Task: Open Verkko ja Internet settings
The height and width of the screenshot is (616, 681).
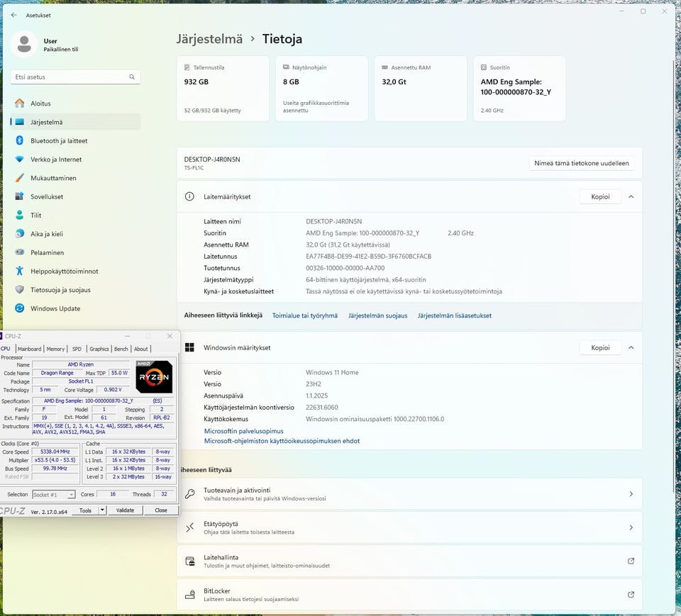Action: click(75, 159)
